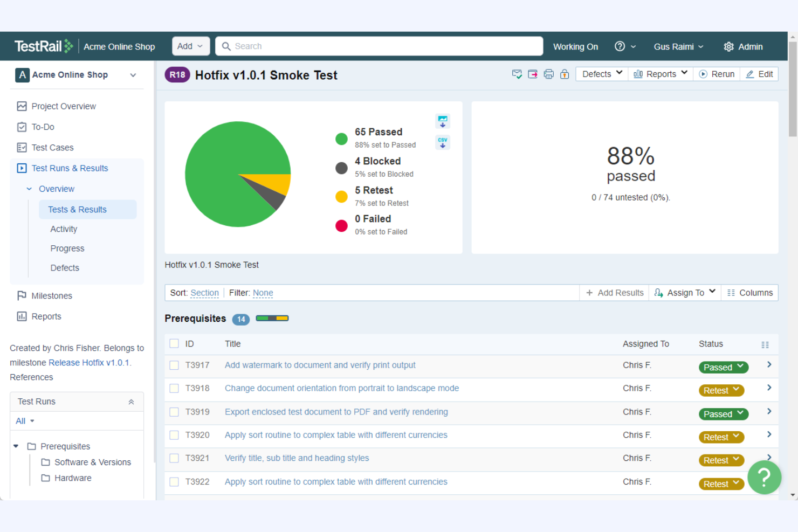
Task: Type a query in the Search field
Action: point(379,46)
